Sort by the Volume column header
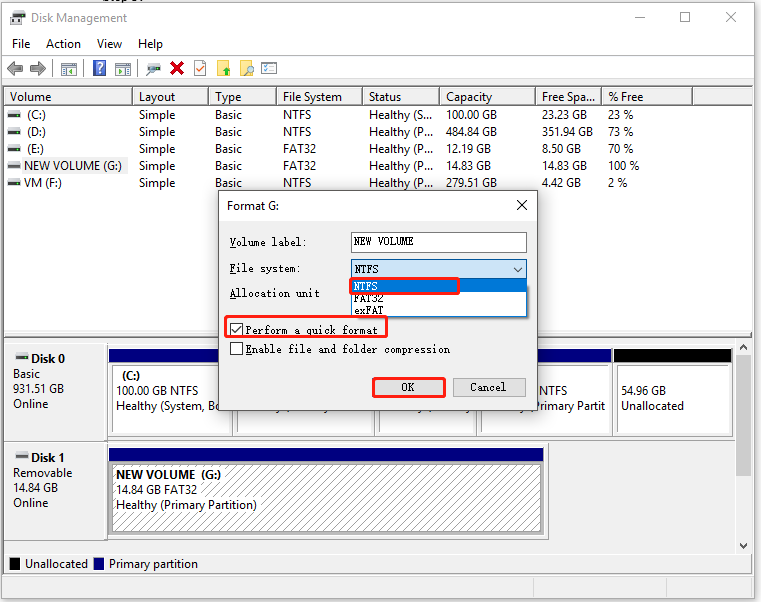The width and height of the screenshot is (761, 602). [68, 97]
